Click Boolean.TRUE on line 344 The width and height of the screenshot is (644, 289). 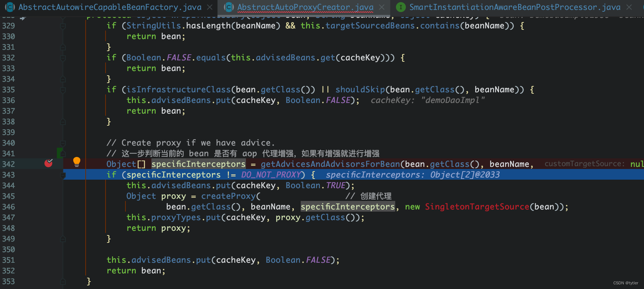316,185
